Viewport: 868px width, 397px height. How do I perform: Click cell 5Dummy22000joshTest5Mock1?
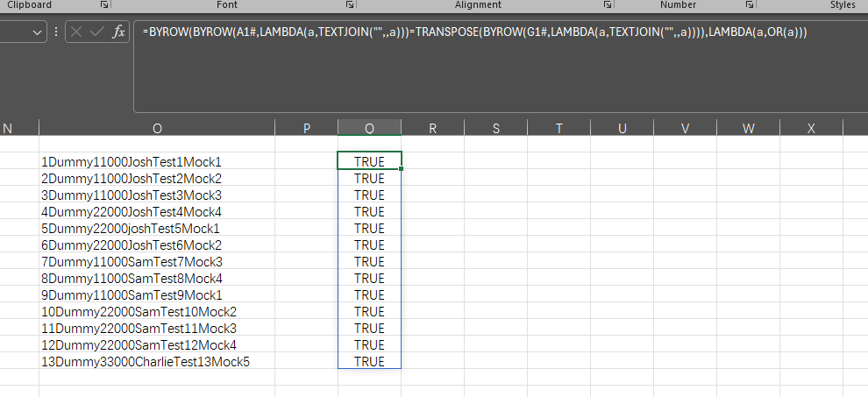157,228
